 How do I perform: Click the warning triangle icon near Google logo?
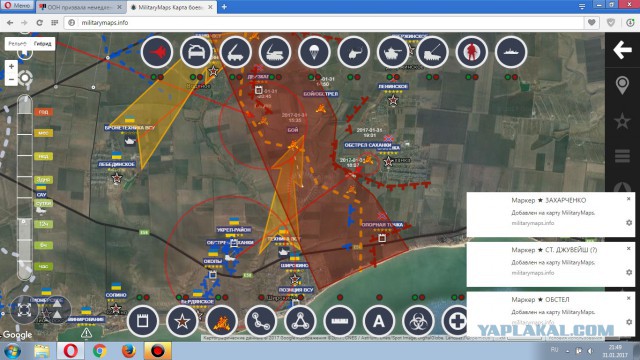click(86, 333)
